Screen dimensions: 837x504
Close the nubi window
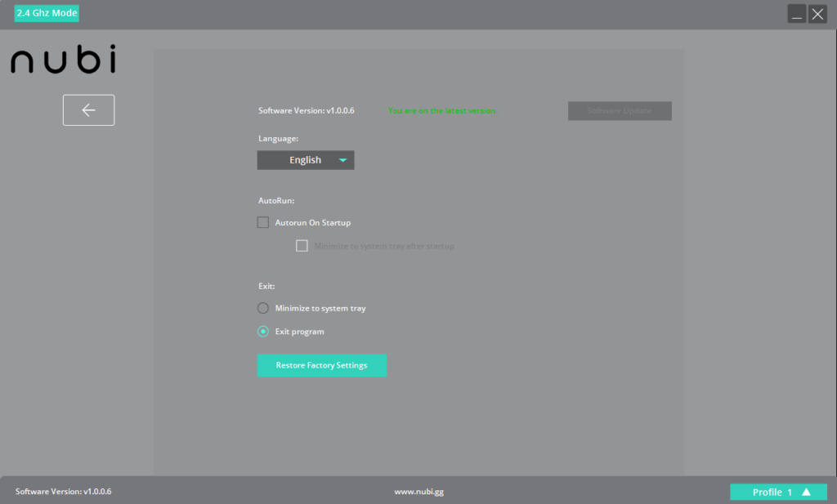pyautogui.click(x=817, y=14)
